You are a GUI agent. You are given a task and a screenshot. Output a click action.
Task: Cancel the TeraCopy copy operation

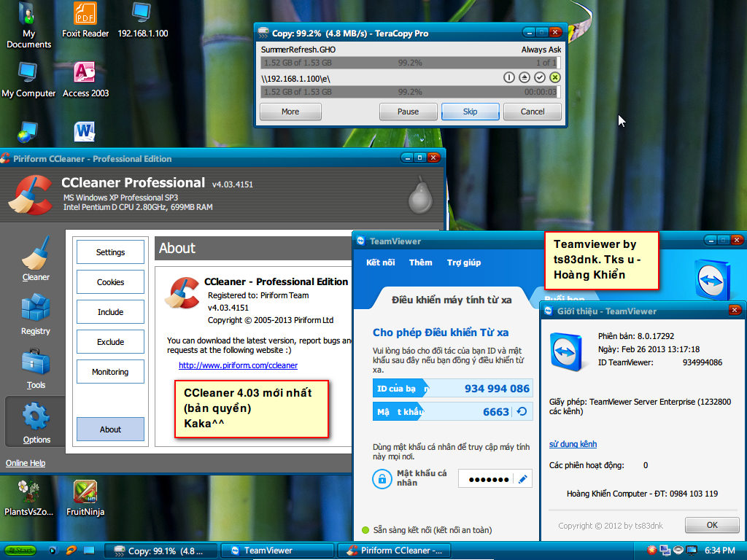click(x=533, y=112)
